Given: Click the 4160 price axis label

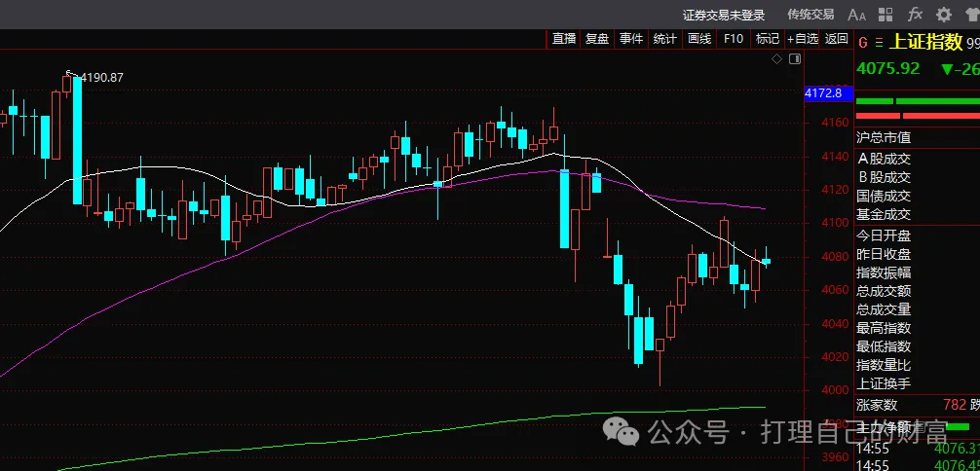Looking at the screenshot, I should pyautogui.click(x=836, y=123).
